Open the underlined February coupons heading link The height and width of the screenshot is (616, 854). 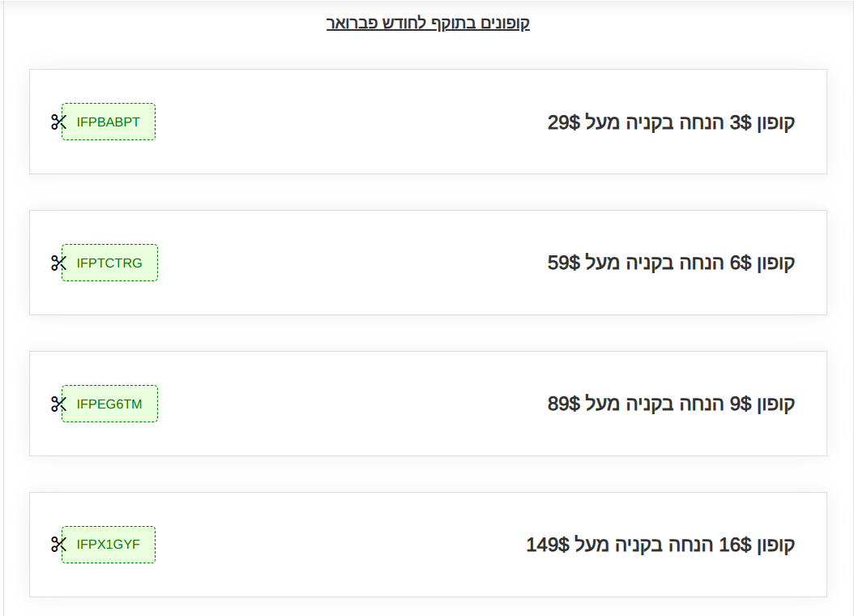click(x=428, y=23)
